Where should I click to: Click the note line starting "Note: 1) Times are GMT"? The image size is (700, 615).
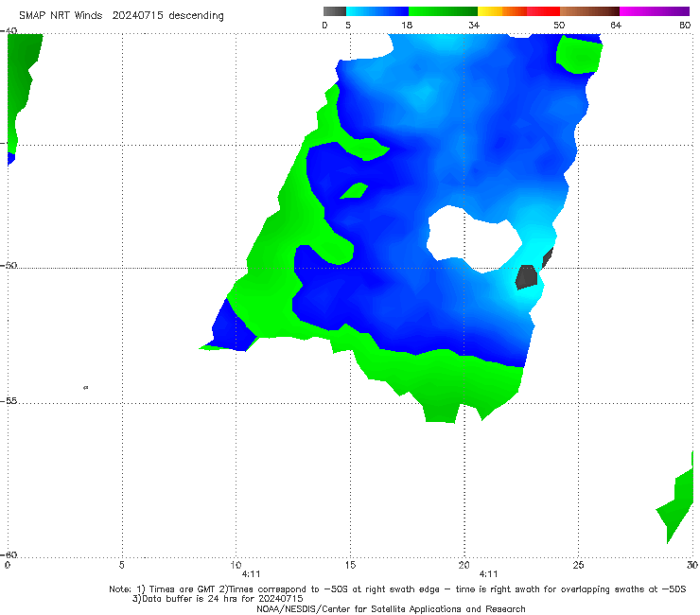[x=397, y=589]
